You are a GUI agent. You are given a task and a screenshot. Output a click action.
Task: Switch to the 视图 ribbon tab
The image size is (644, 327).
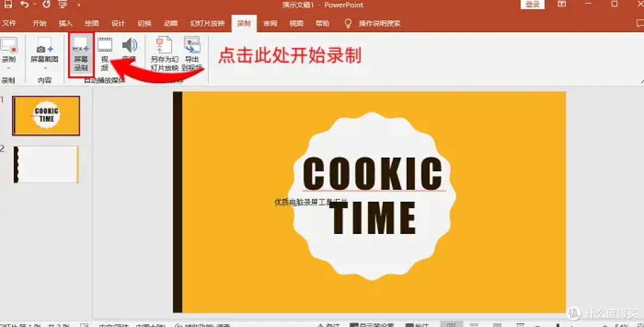(x=296, y=23)
